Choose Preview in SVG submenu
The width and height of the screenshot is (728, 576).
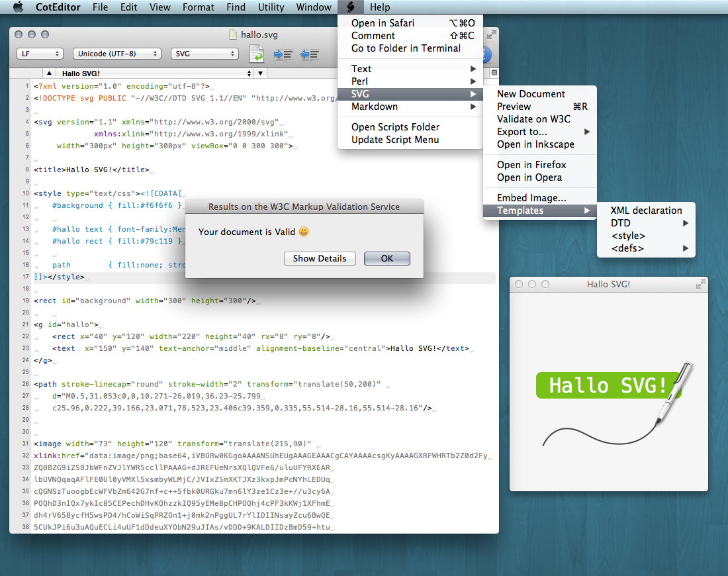(x=540, y=107)
